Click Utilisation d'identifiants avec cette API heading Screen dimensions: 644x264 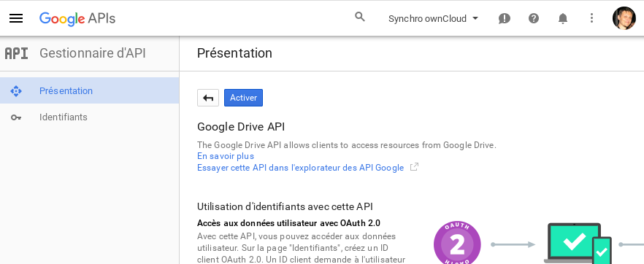coord(285,206)
